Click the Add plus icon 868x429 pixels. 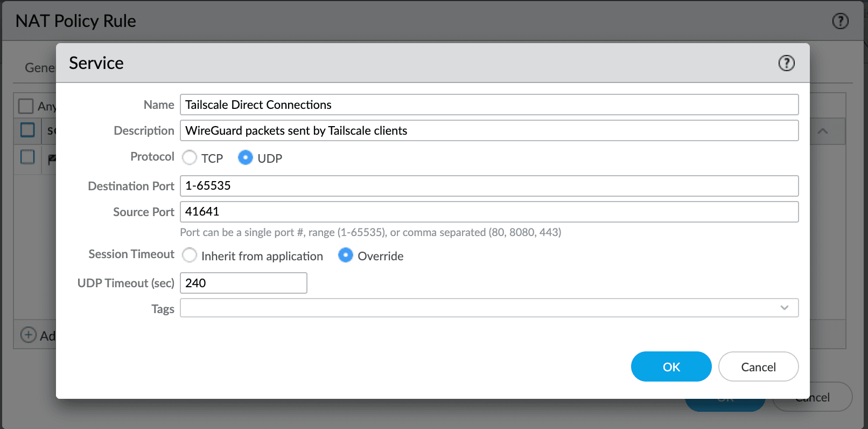[28, 335]
